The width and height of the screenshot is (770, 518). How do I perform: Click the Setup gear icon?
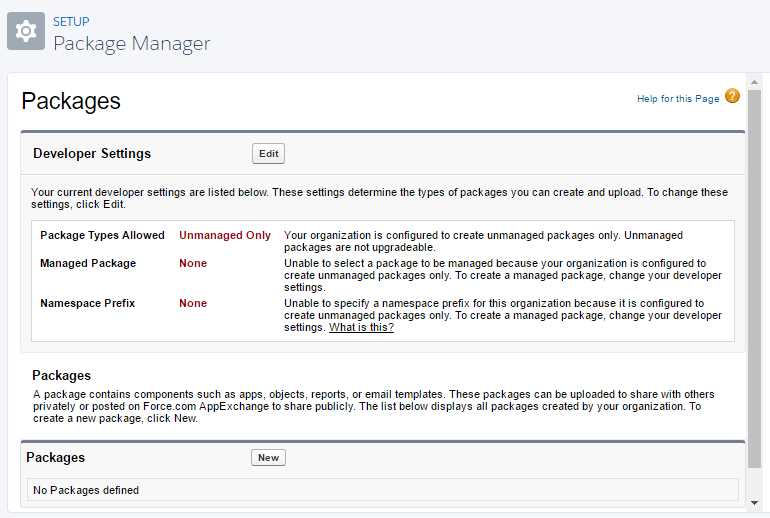pyautogui.click(x=26, y=31)
